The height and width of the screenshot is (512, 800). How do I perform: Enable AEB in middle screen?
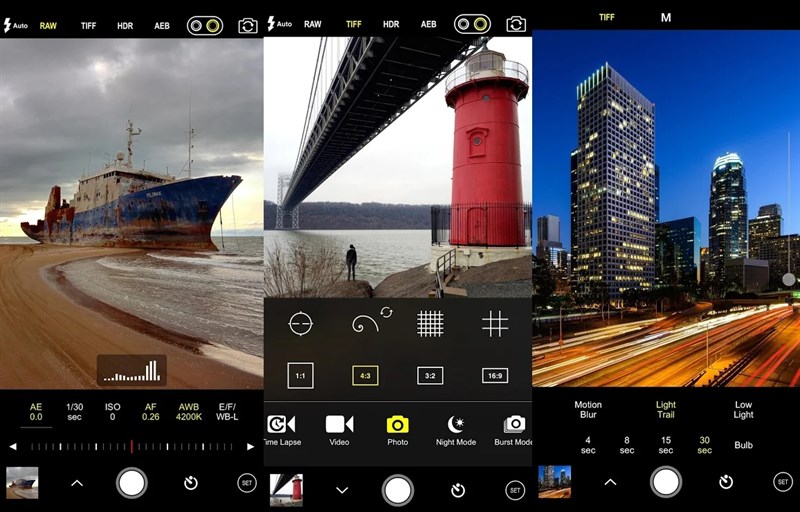429,24
